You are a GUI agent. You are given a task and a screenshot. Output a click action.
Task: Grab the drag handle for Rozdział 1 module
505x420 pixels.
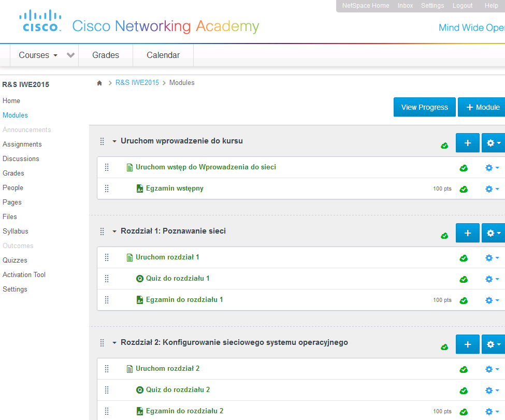click(x=102, y=231)
